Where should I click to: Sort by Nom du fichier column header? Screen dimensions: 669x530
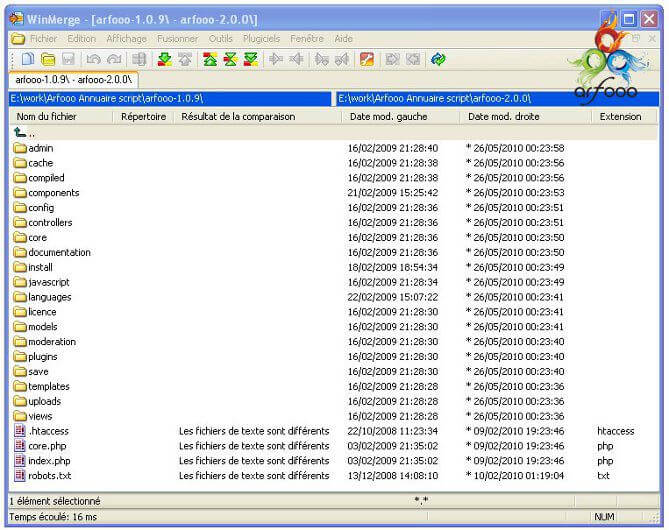click(x=61, y=116)
